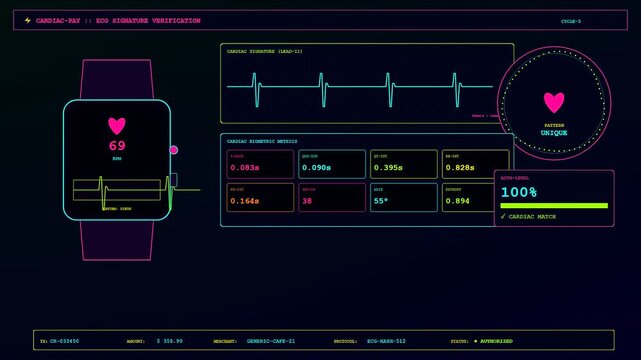Screen dimensions: 641x360
Task: Click the UNIQUE pattern label
Action: coord(554,133)
